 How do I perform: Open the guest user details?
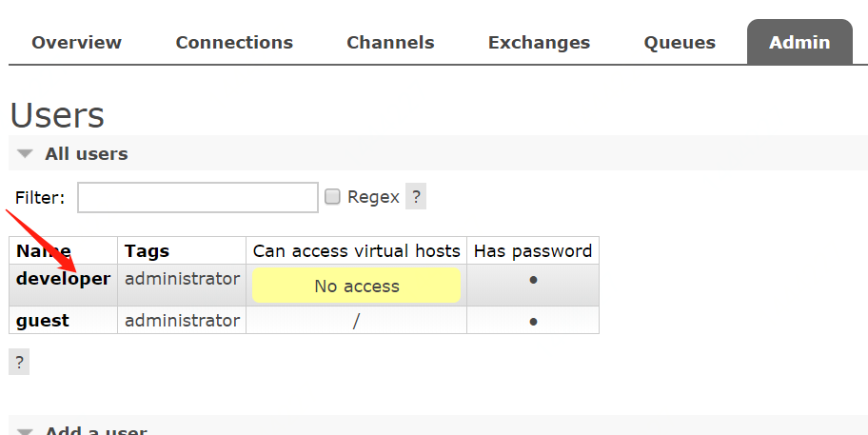pos(43,321)
